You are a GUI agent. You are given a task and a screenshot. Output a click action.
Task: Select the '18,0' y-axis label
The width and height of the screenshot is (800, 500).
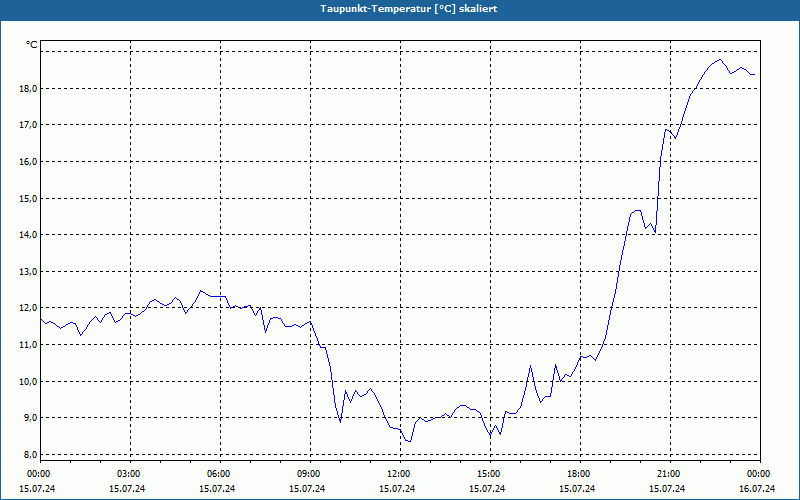(28, 89)
